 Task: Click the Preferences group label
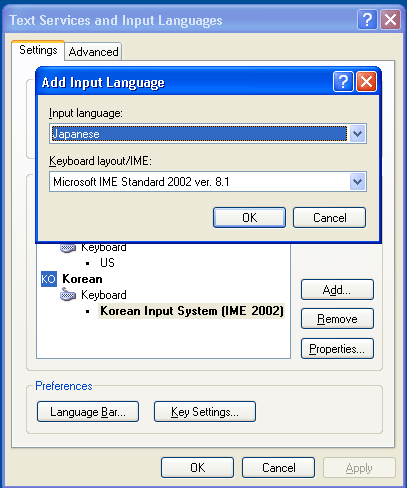pos(64,386)
